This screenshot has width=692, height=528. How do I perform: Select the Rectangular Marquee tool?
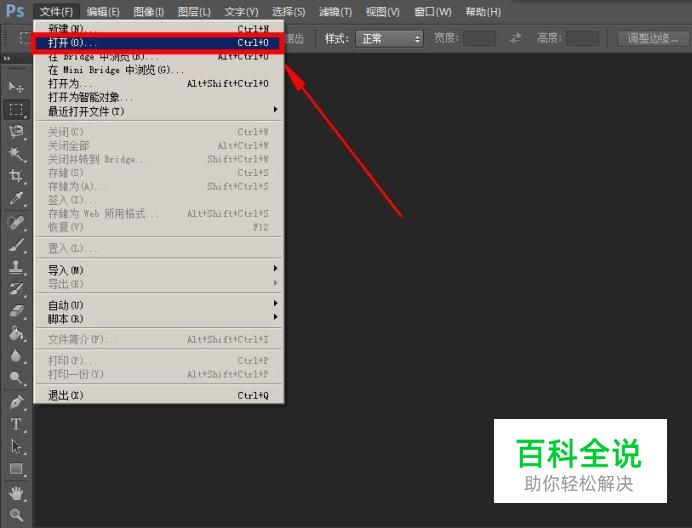tap(16, 109)
